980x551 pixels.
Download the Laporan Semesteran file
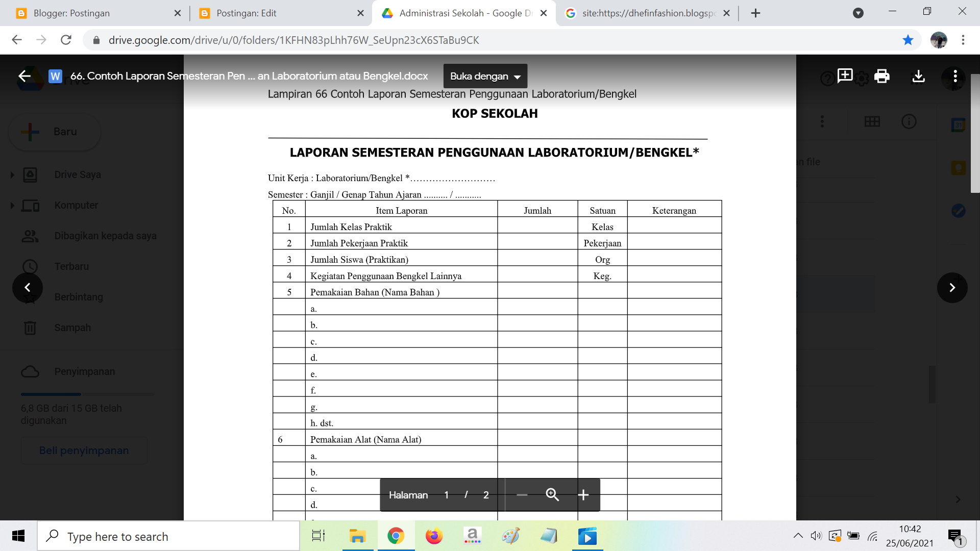point(918,77)
